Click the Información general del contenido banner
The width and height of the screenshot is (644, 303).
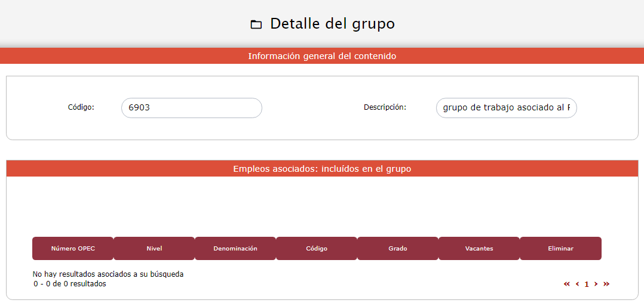pos(322,56)
